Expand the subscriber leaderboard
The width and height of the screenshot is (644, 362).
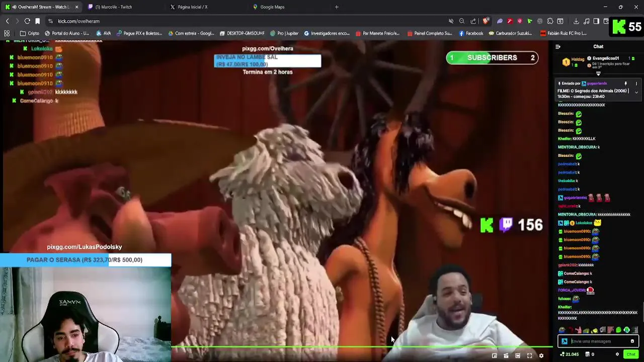point(598,73)
